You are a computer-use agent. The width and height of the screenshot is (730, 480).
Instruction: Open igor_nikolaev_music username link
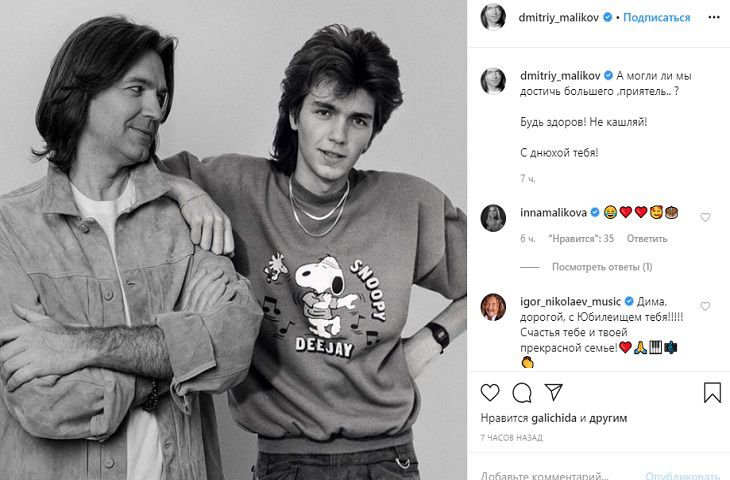(569, 301)
